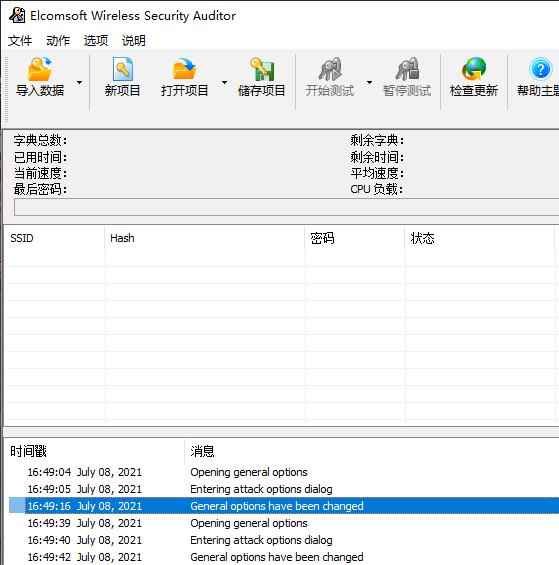559x565 pixels.
Task: Select log row timestamp 16:49:42
Action: (x=85, y=557)
